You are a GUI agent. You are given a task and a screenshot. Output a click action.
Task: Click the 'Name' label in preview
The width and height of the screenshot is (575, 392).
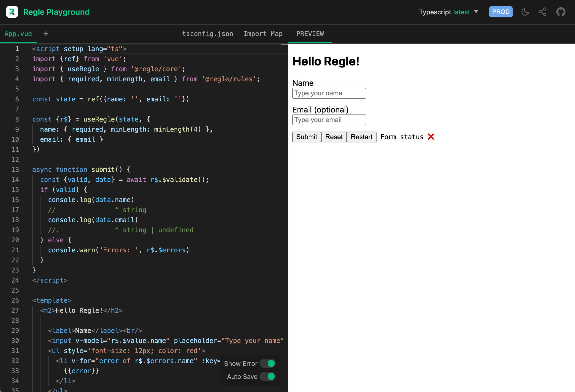pyautogui.click(x=303, y=83)
